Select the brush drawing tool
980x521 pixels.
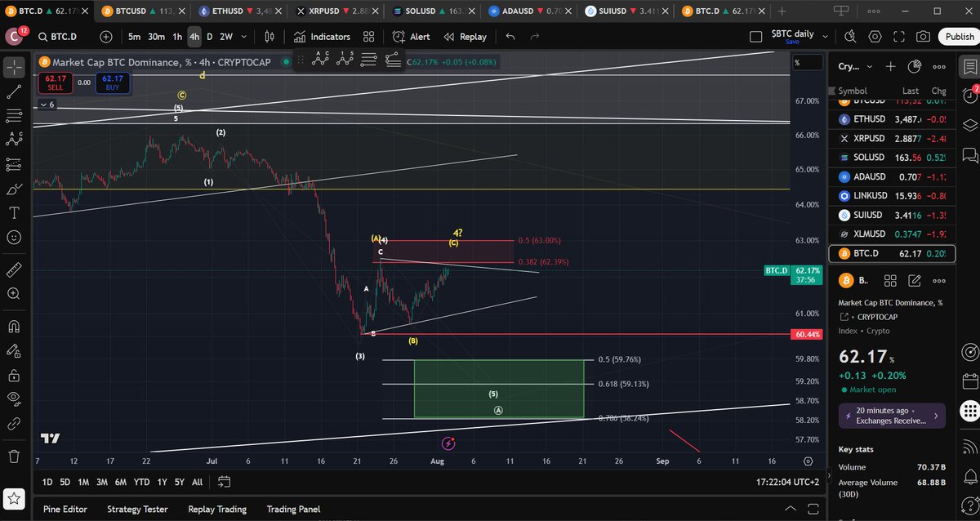pos(14,189)
